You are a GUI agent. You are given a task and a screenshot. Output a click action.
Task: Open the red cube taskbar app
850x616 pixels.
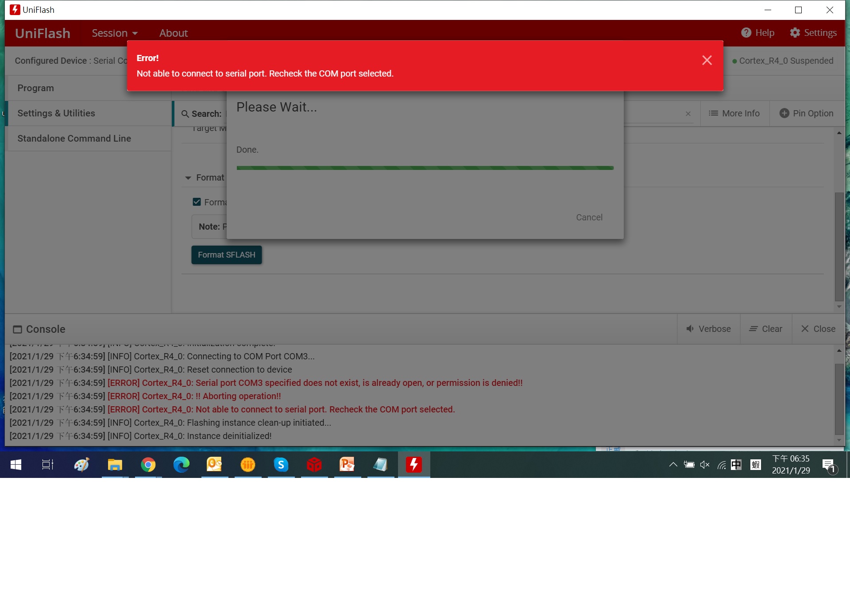click(x=314, y=465)
